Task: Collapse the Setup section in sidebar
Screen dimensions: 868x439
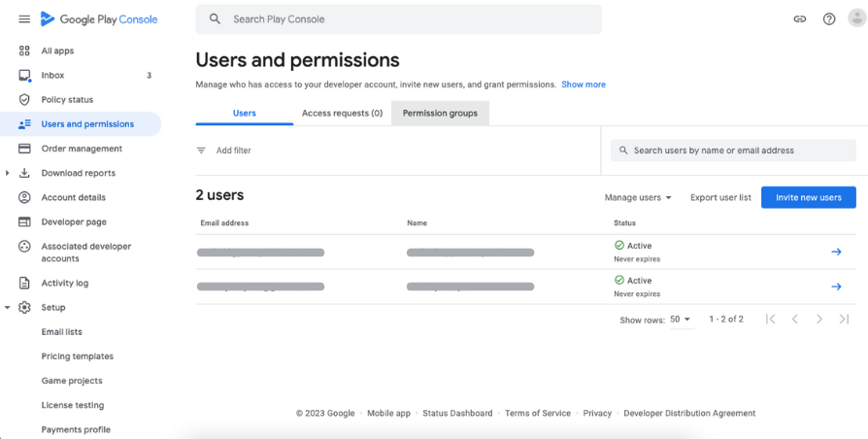Action: [8, 308]
